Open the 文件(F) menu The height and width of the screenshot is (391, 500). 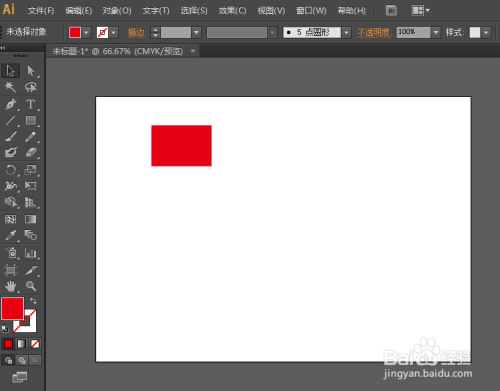pyautogui.click(x=41, y=11)
